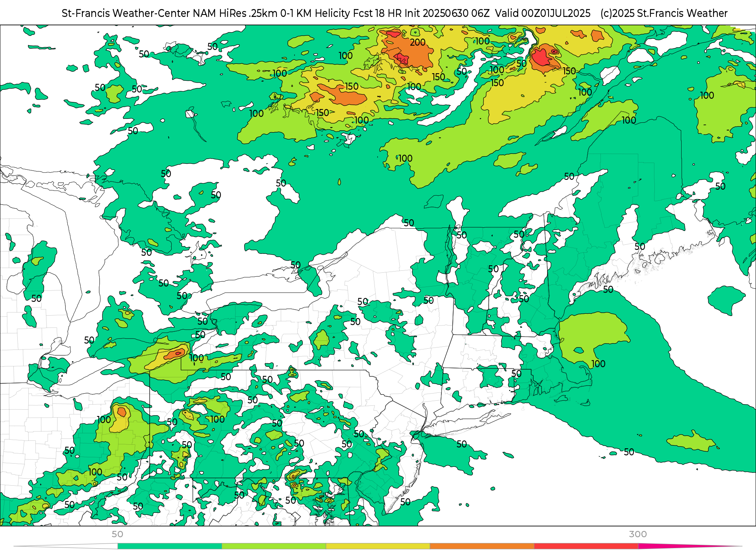Screen dimensions: 756x551
Task: Click the yellow color bar segment
Action: click(378, 546)
